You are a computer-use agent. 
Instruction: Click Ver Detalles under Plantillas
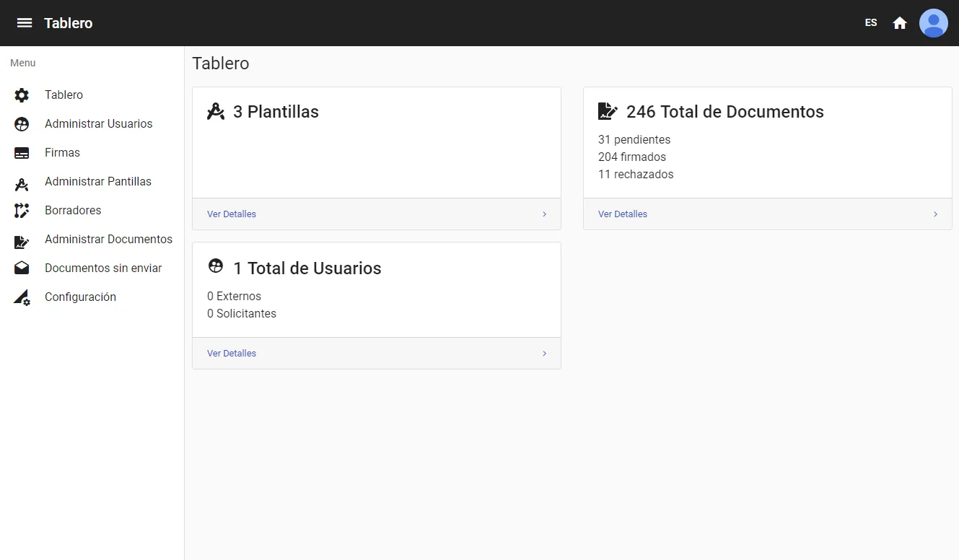232,214
